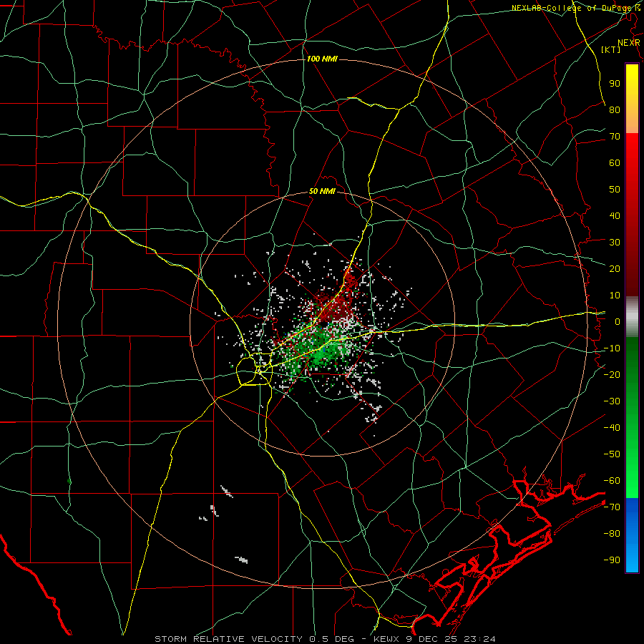This screenshot has height=644, width=644.
Task: Click the Storm Relative Velocity caption at bottom
Action: click(325, 639)
